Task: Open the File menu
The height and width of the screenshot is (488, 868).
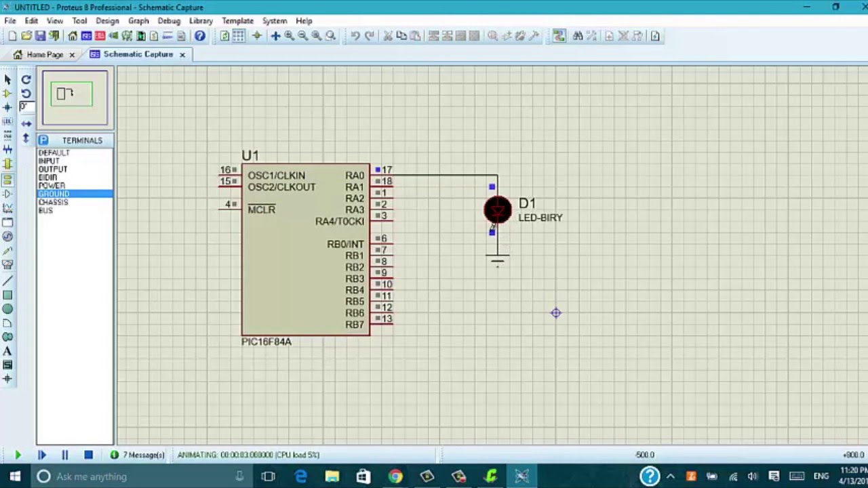Action: (10, 21)
